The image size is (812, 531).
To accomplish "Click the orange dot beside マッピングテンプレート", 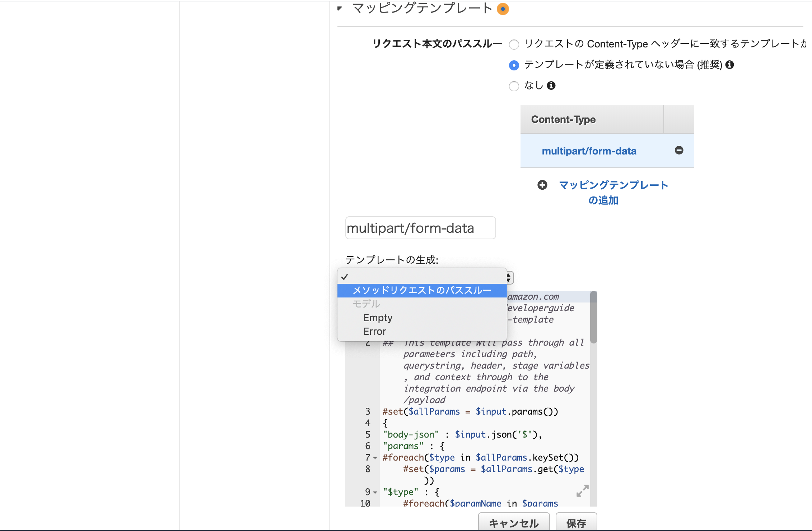I will (503, 9).
